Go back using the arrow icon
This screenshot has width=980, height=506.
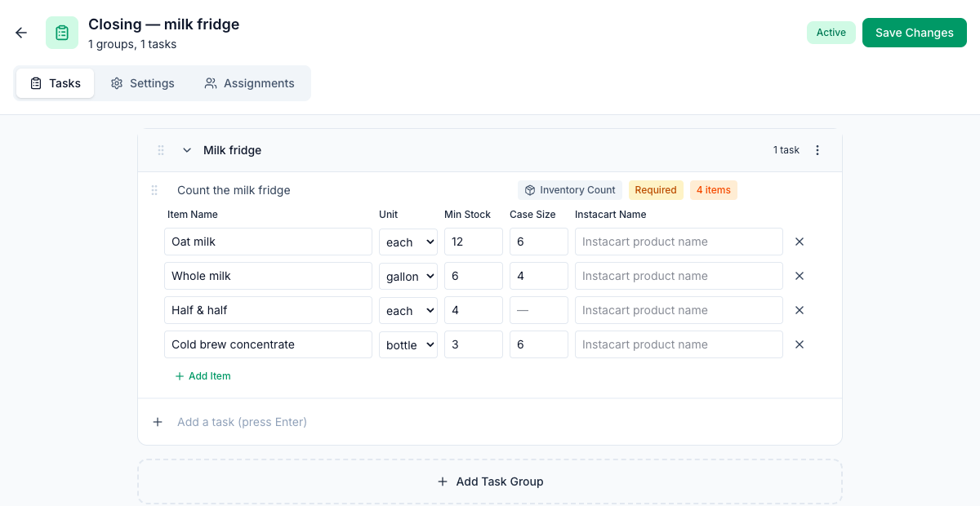(21, 33)
